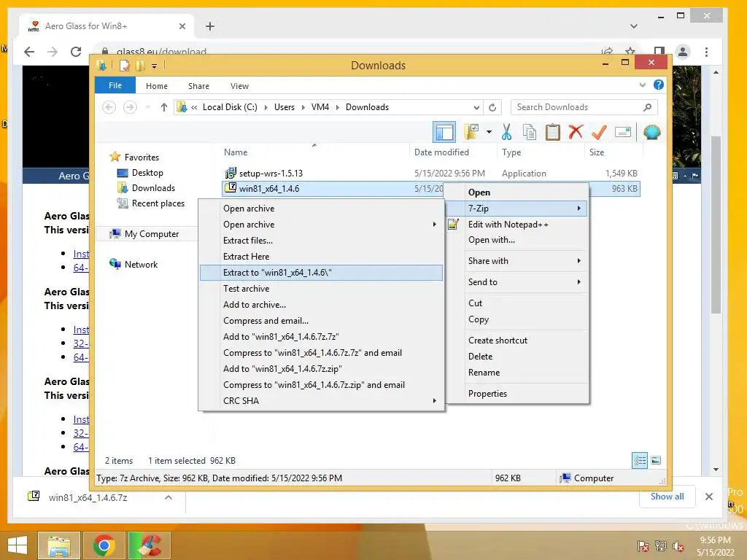Open the Windows Start button
The image size is (747, 560).
[x=18, y=545]
